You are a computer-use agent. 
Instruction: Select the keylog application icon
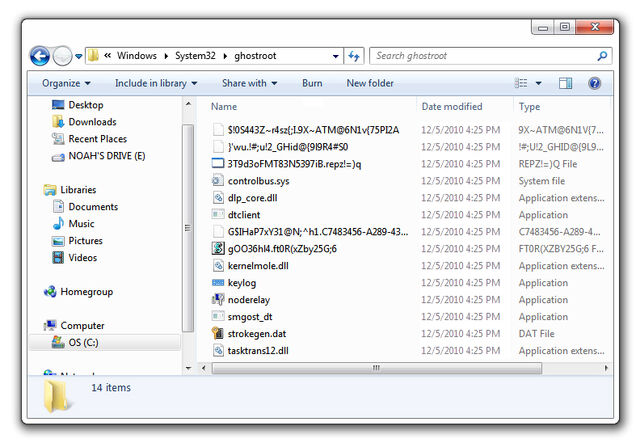click(x=218, y=283)
